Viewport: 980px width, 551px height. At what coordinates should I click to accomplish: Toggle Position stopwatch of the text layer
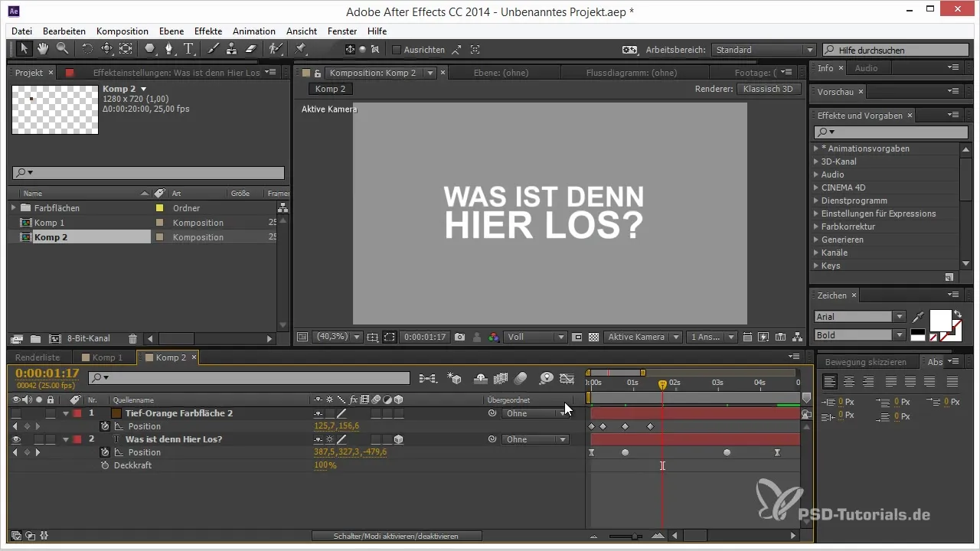(105, 452)
